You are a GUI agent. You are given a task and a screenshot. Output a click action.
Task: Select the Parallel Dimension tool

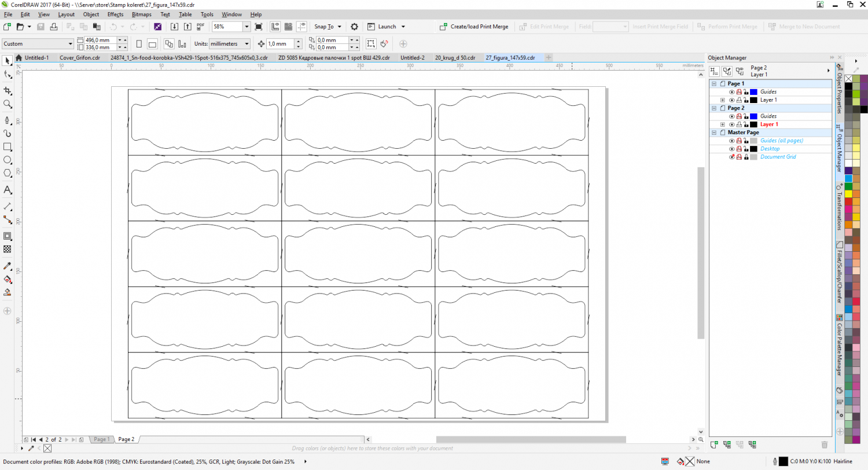point(8,206)
